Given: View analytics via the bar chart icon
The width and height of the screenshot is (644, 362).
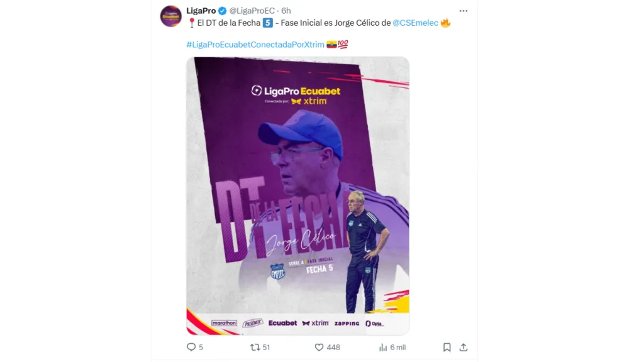Looking at the screenshot, I should click(383, 347).
